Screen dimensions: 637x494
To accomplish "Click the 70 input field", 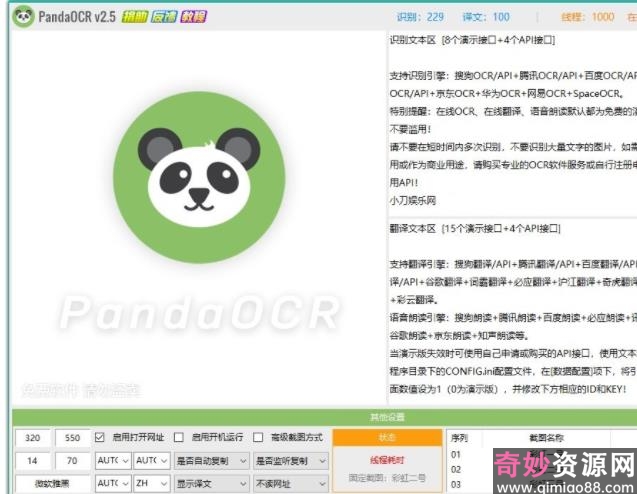I will [72, 461].
